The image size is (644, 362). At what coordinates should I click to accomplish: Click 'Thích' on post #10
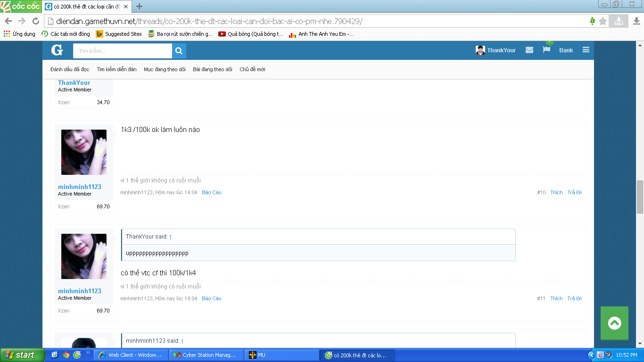click(x=556, y=192)
